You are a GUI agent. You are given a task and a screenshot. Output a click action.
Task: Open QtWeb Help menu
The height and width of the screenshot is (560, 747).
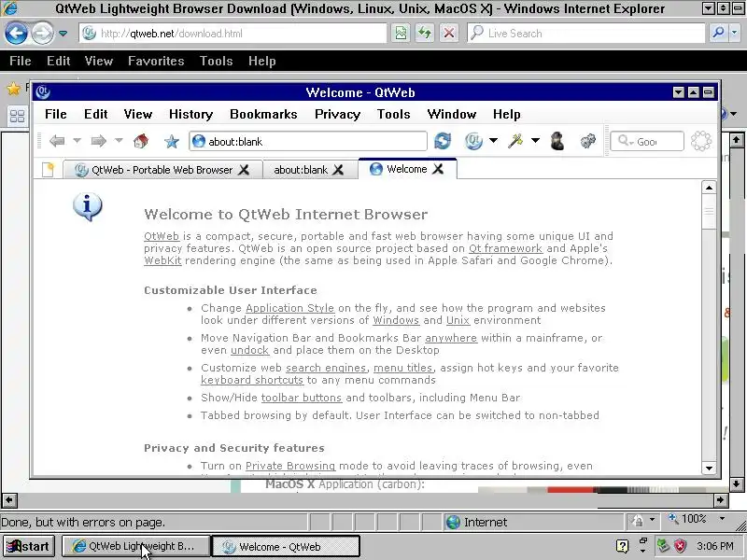pos(506,114)
